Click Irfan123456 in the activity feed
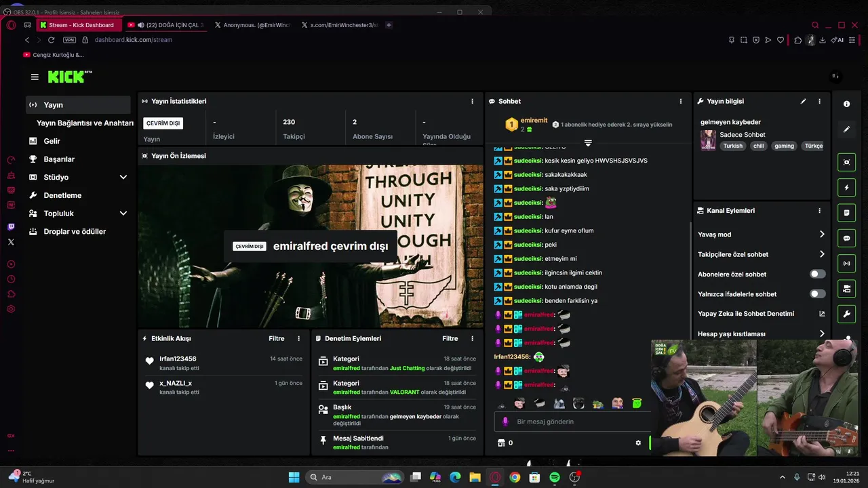 178,359
